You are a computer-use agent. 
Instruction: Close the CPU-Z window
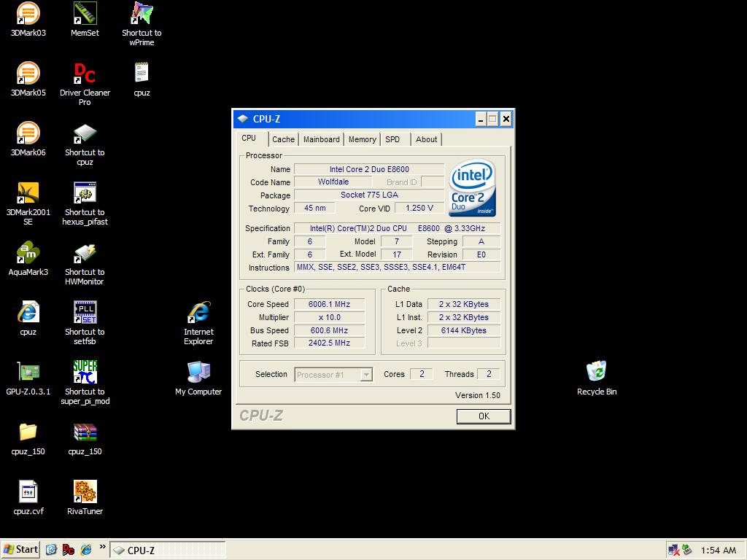[x=506, y=119]
